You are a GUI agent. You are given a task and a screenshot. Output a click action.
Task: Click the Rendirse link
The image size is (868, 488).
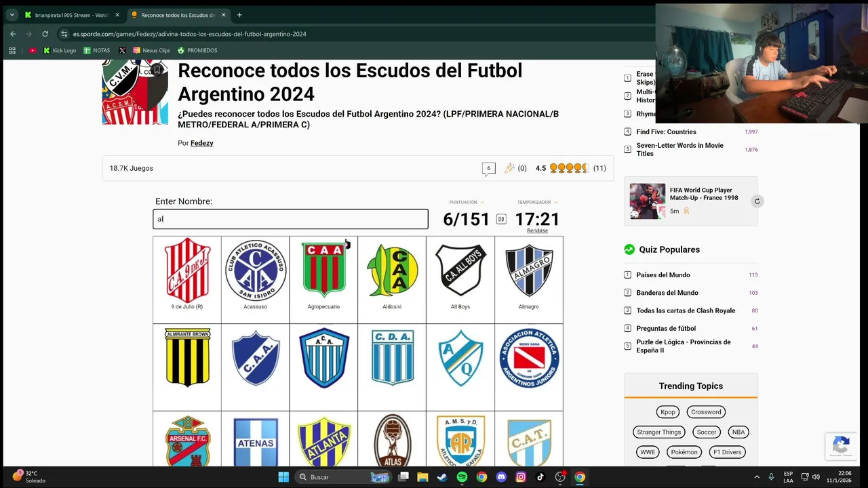[537, 230]
